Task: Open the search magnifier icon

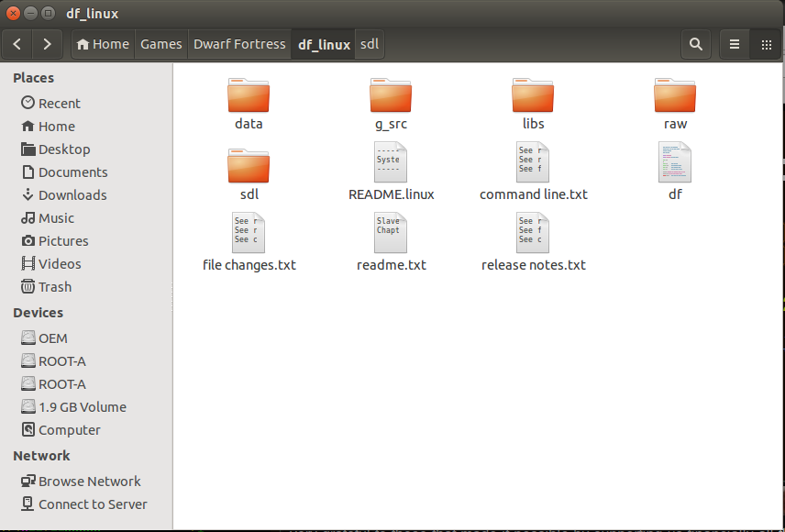Action: (x=696, y=44)
